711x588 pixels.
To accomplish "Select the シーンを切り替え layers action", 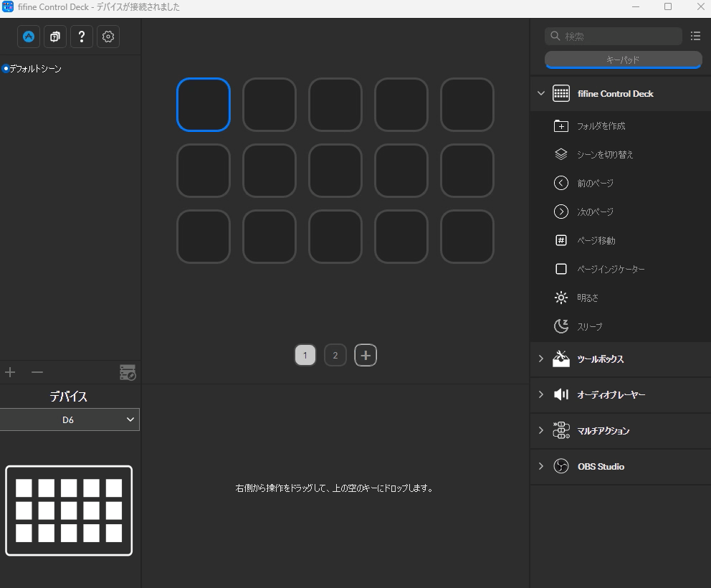I will (x=605, y=155).
